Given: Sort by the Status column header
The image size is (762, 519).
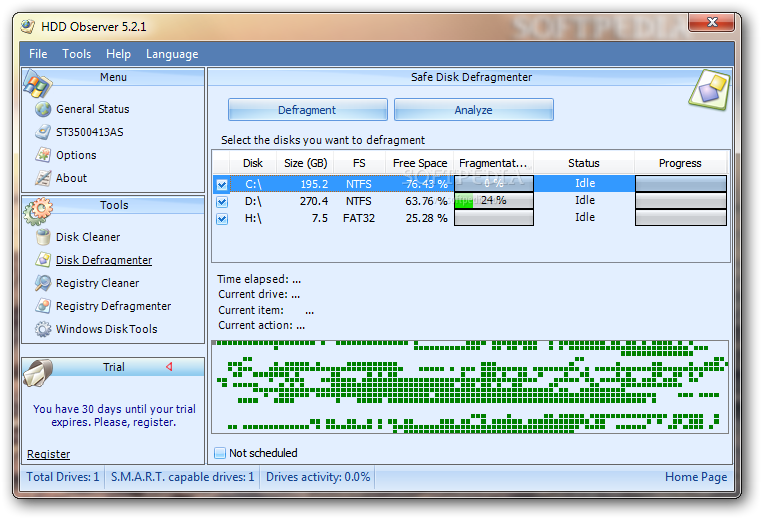Looking at the screenshot, I should (584, 163).
